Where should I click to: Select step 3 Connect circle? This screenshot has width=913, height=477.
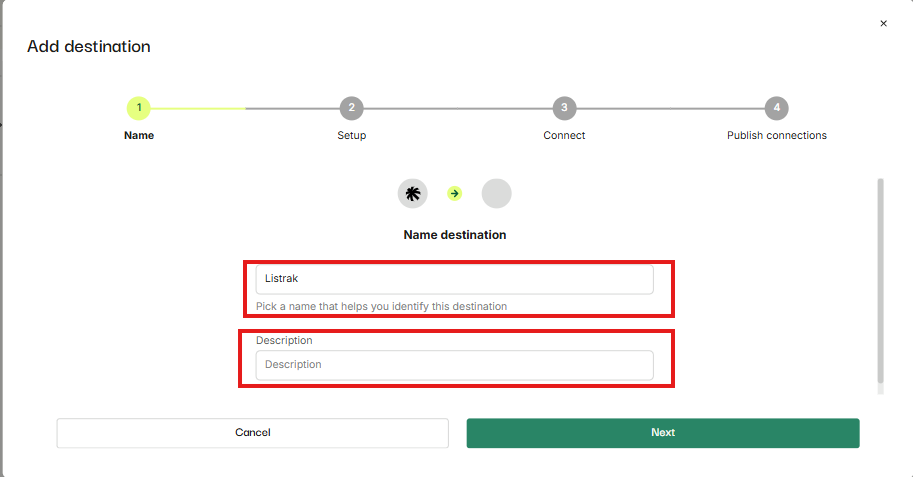pyautogui.click(x=564, y=108)
